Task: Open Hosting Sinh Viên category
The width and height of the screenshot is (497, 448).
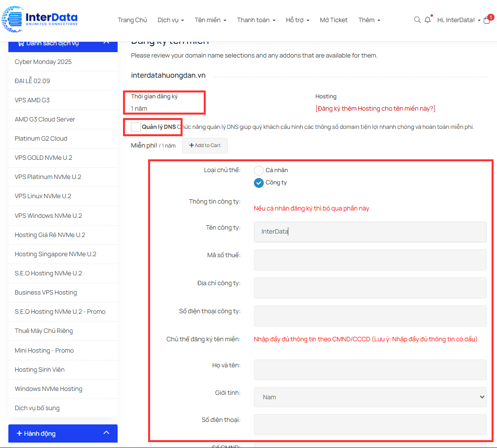Action: point(40,370)
